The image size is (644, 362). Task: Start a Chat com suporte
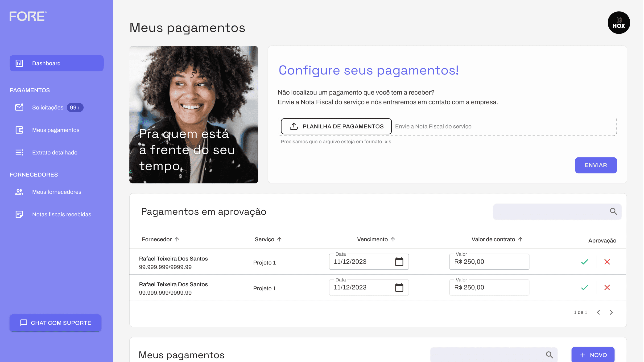point(55,323)
